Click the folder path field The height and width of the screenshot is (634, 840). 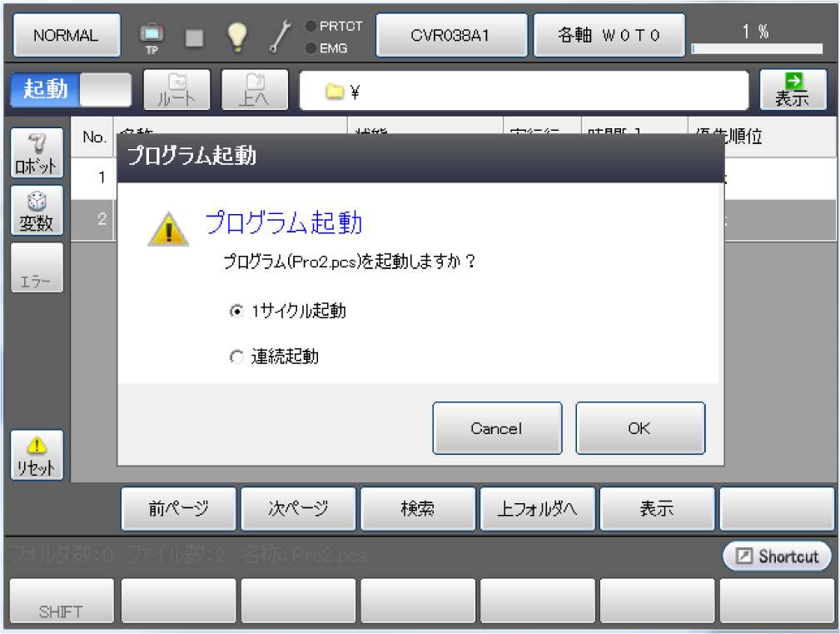[x=524, y=91]
